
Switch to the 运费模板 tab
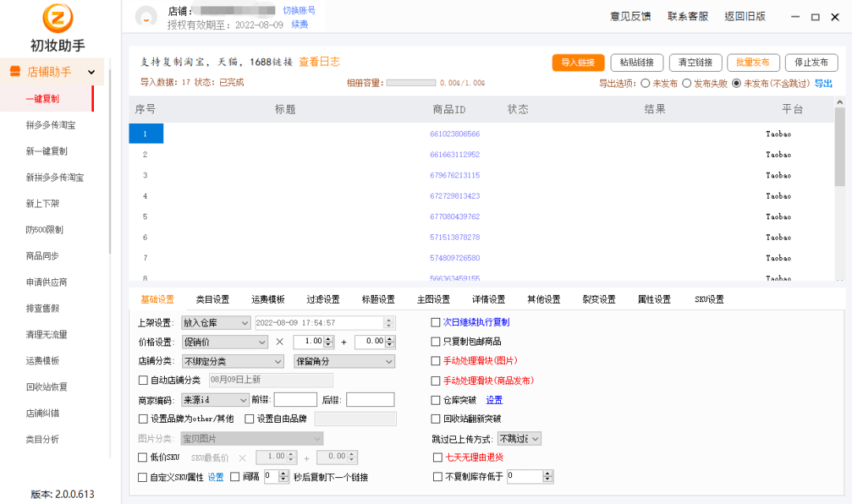click(268, 299)
